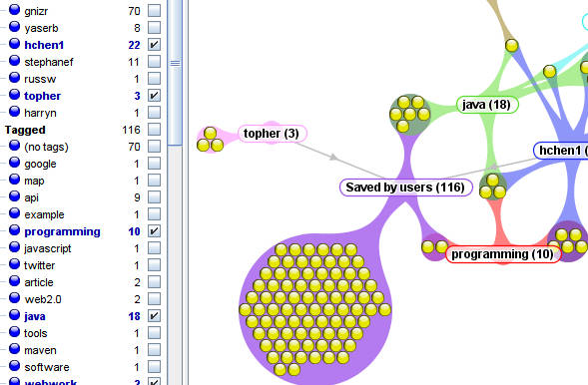Select the java tag list entry
Viewport: 588px width, 385px height.
click(35, 316)
